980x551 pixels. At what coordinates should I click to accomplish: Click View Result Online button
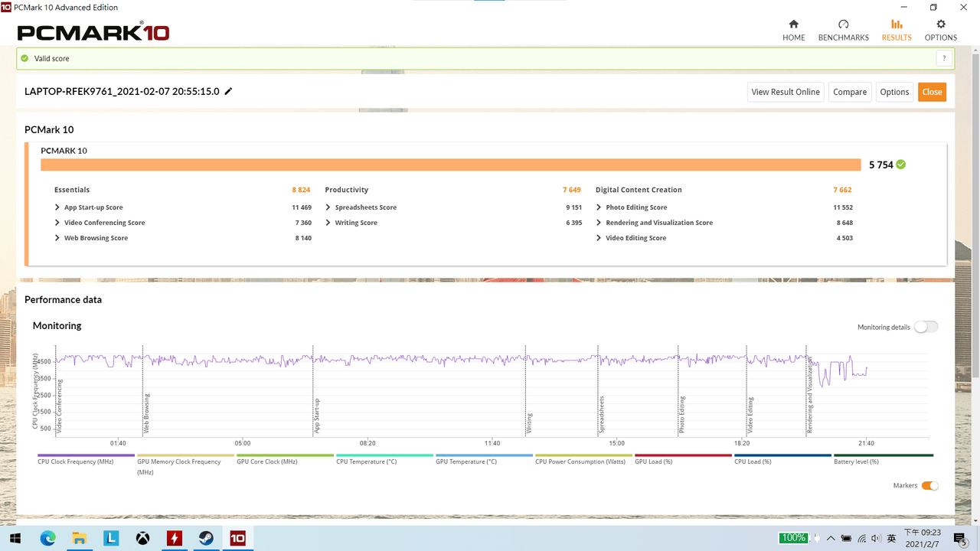click(786, 92)
